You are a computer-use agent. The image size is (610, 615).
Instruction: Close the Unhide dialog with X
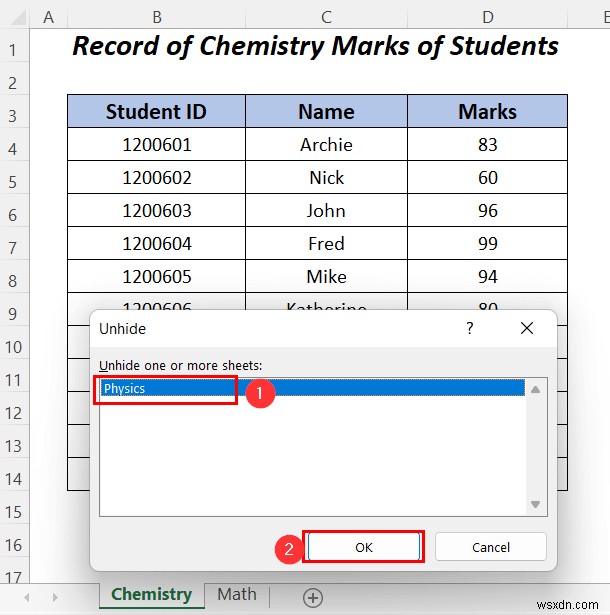pos(526,328)
